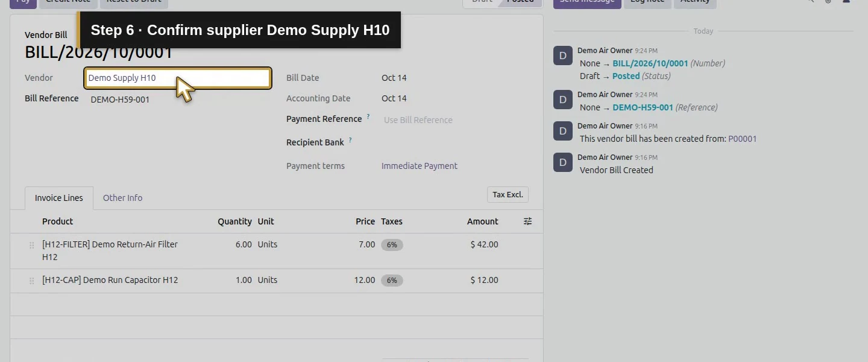Grab drag handle of H12-FILTER line
The height and width of the screenshot is (362, 868).
pyautogui.click(x=32, y=246)
